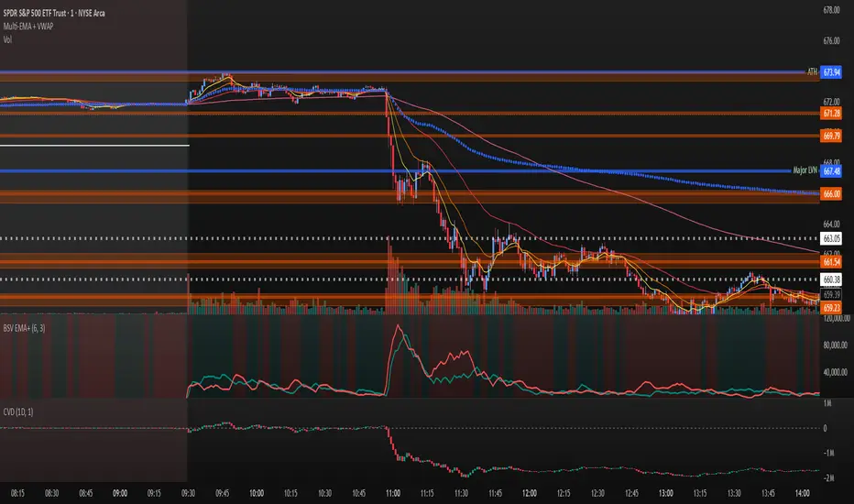Image resolution: width=854 pixels, height=504 pixels.
Task: Click the 08:15 time axis label
Action: (17, 493)
